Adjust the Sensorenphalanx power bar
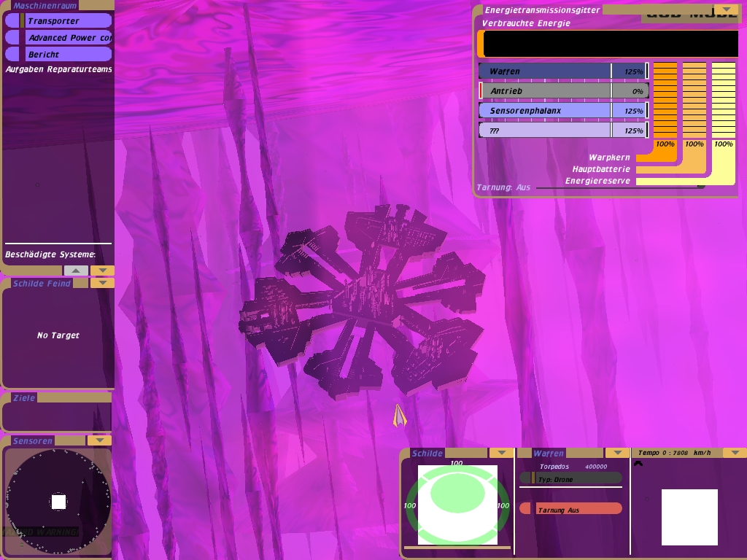The width and height of the screenshot is (747, 560). (562, 110)
